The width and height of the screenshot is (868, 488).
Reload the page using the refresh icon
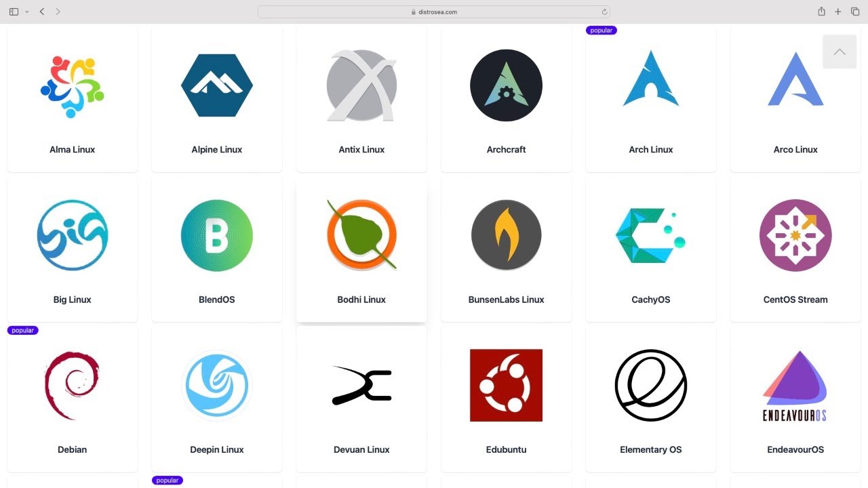[604, 12]
